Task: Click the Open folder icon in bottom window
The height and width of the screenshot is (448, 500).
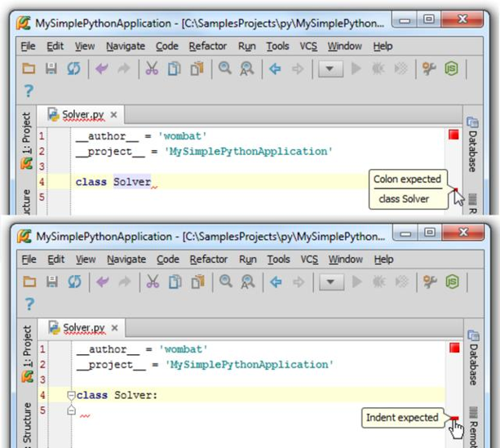Action: tap(29, 282)
